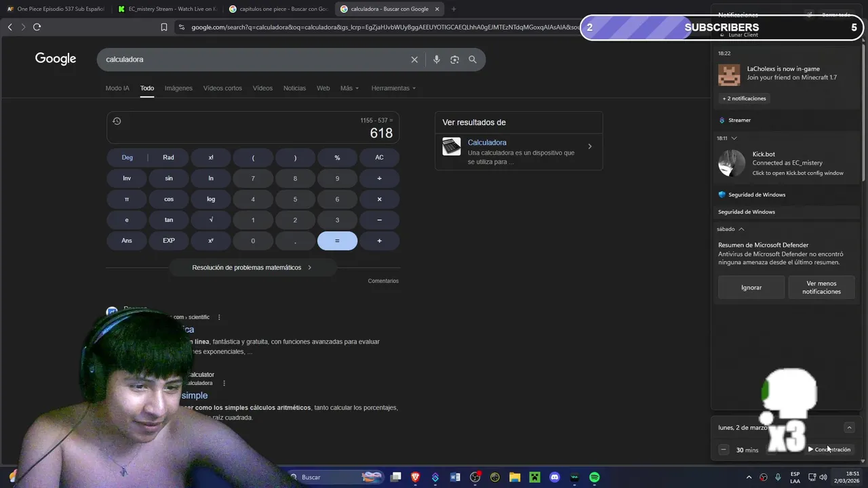Open Discord from the taskbar
The height and width of the screenshot is (488, 868).
tap(555, 477)
